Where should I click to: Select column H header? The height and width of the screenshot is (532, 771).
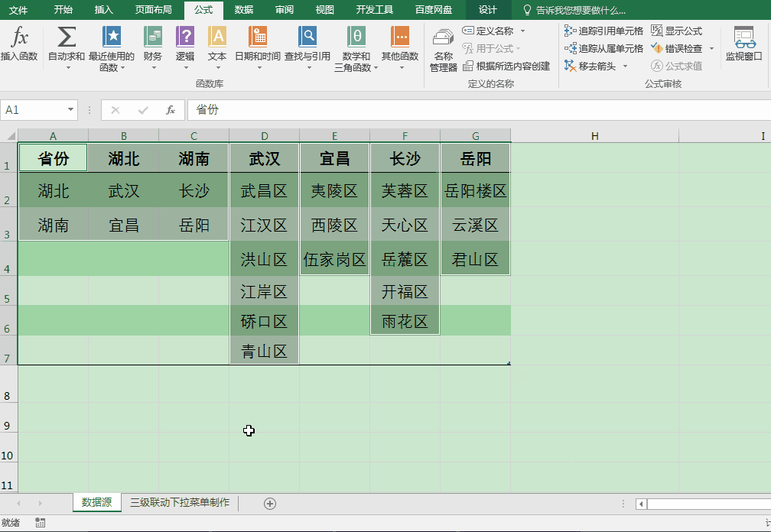595,136
